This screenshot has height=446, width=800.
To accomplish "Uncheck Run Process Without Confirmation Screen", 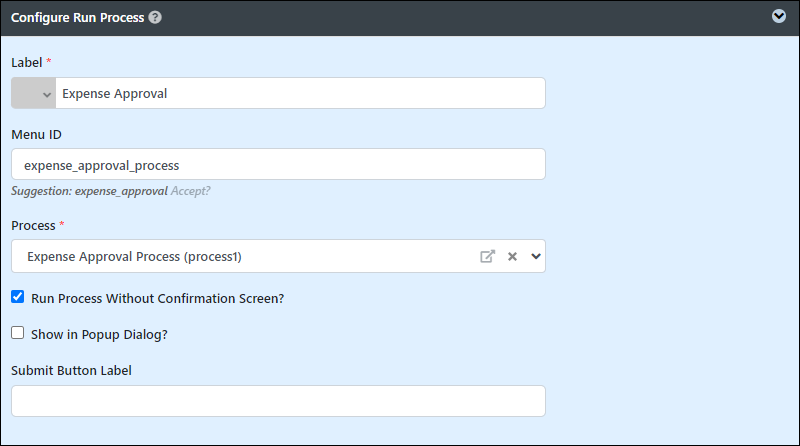I will (18, 296).
